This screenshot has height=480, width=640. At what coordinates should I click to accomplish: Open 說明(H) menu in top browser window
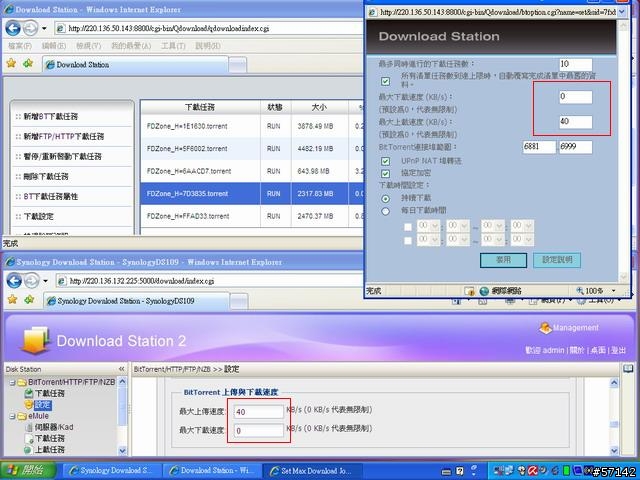point(208,46)
